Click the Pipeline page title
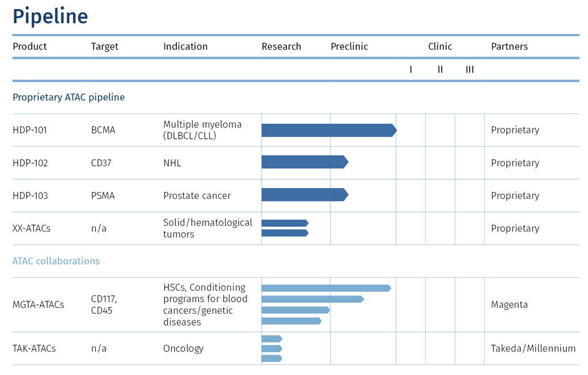Image resolution: width=588 pixels, height=375 pixels. 50,16
